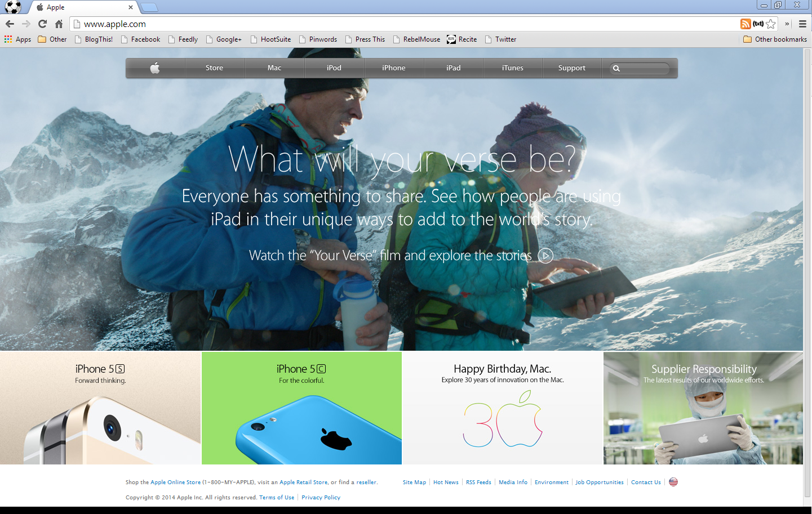Click the browser back arrow
812x514 pixels.
point(10,24)
